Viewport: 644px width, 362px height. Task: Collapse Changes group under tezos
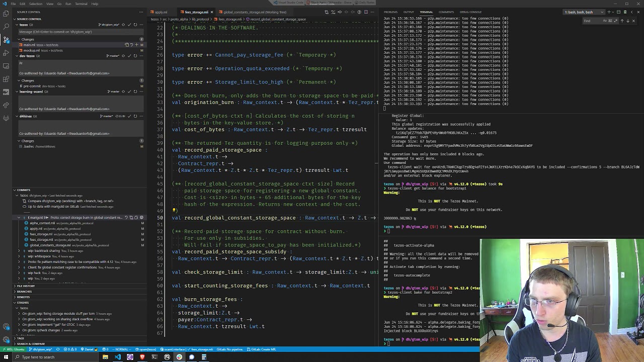pyautogui.click(x=19, y=39)
